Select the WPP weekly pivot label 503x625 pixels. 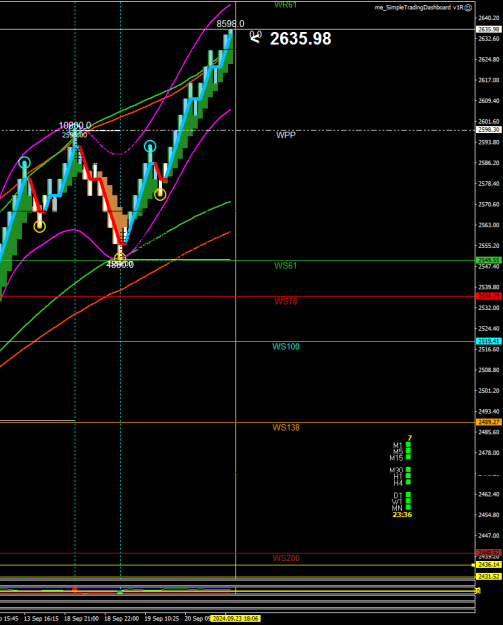click(x=286, y=135)
